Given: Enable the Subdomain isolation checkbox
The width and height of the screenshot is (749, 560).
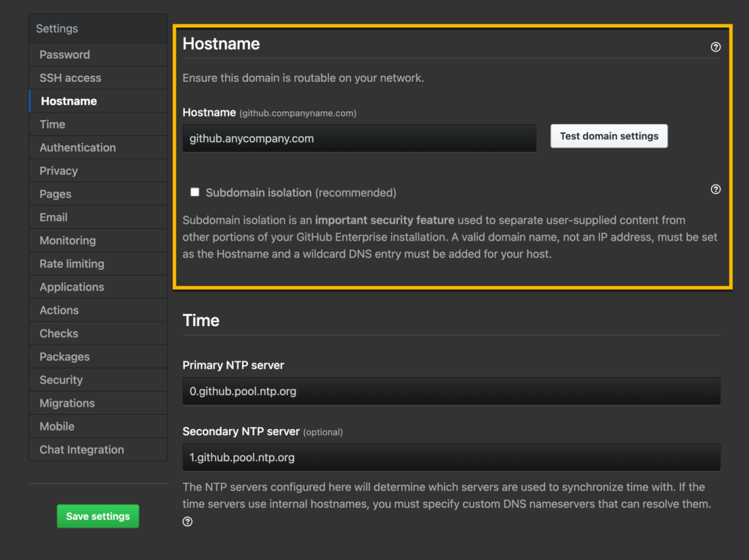Looking at the screenshot, I should pyautogui.click(x=195, y=192).
